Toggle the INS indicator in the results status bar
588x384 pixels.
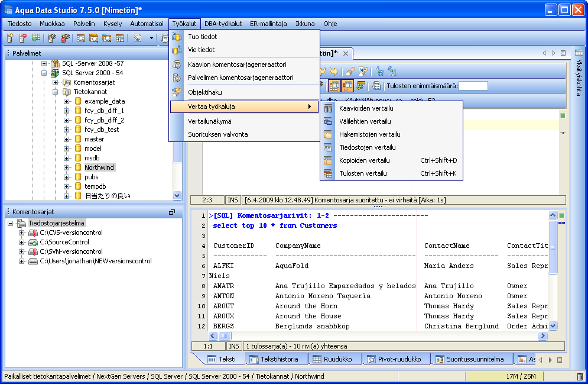pos(234,346)
